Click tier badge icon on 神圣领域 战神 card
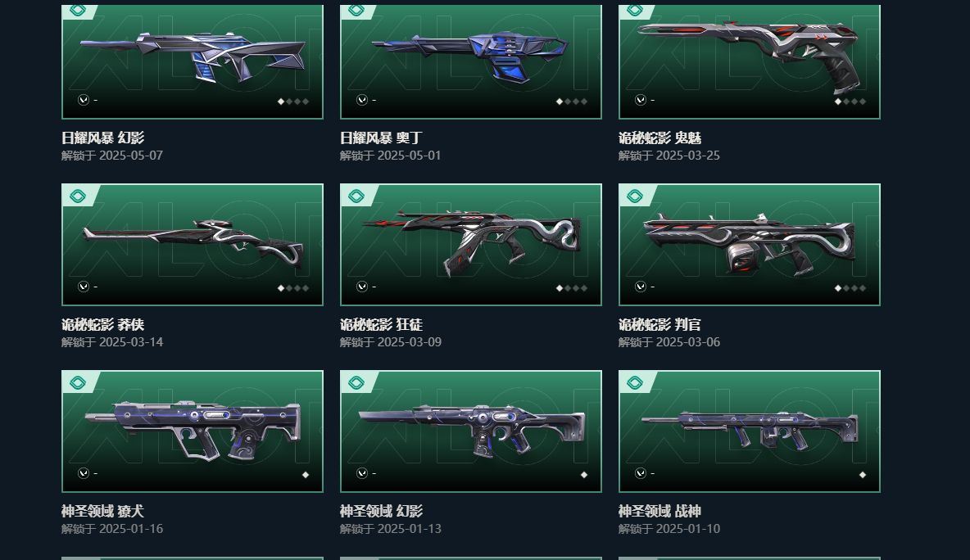This screenshot has height=560, width=970. coord(635,382)
